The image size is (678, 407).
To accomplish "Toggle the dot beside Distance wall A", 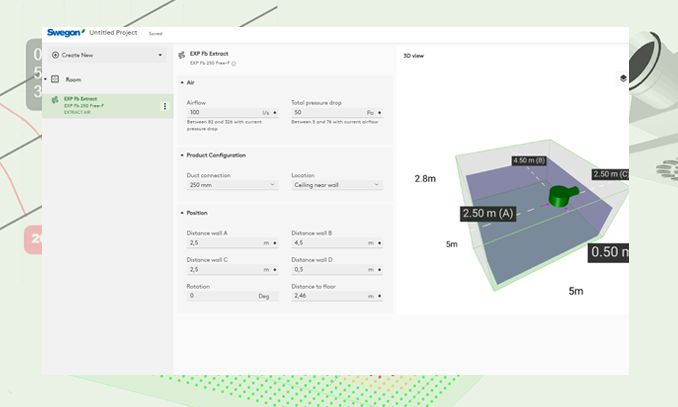I will (275, 242).
